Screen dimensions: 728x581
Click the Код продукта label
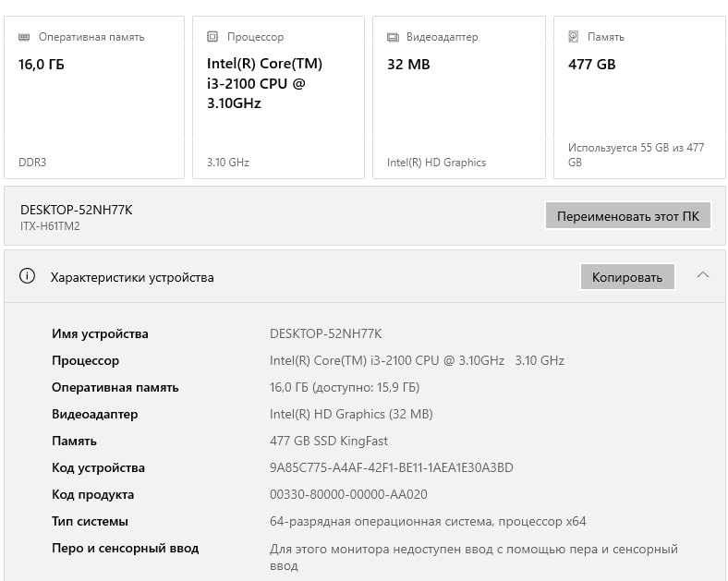93,495
